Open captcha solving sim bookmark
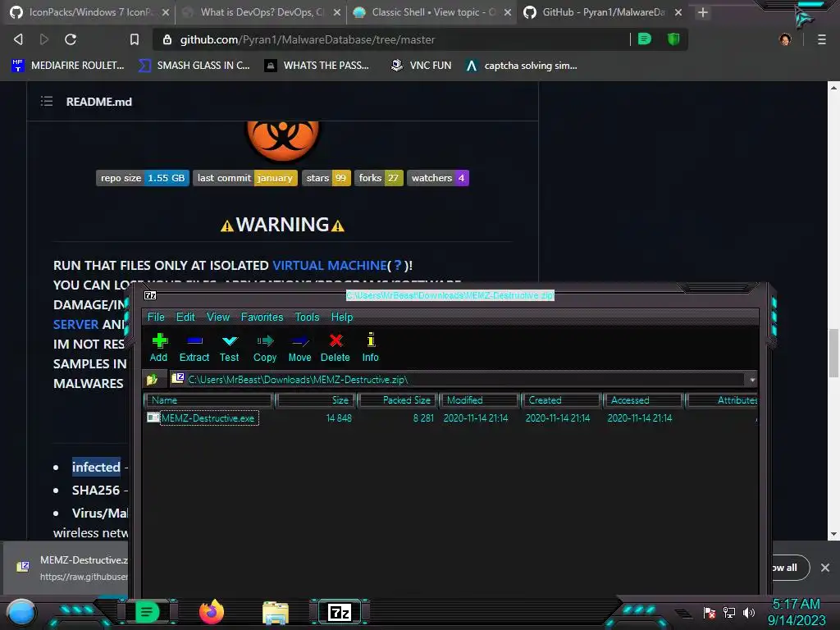Screen dimensions: 840x630 coord(521,66)
